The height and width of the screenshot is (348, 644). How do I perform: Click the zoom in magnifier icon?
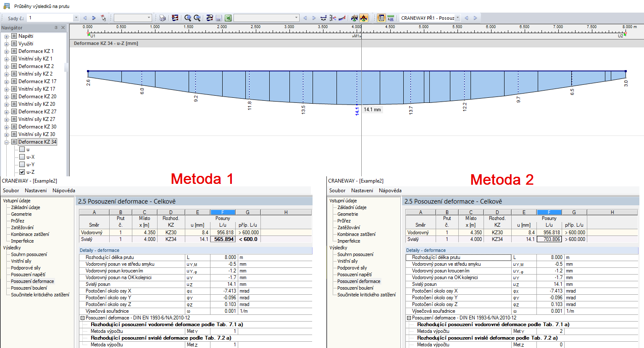coord(188,18)
